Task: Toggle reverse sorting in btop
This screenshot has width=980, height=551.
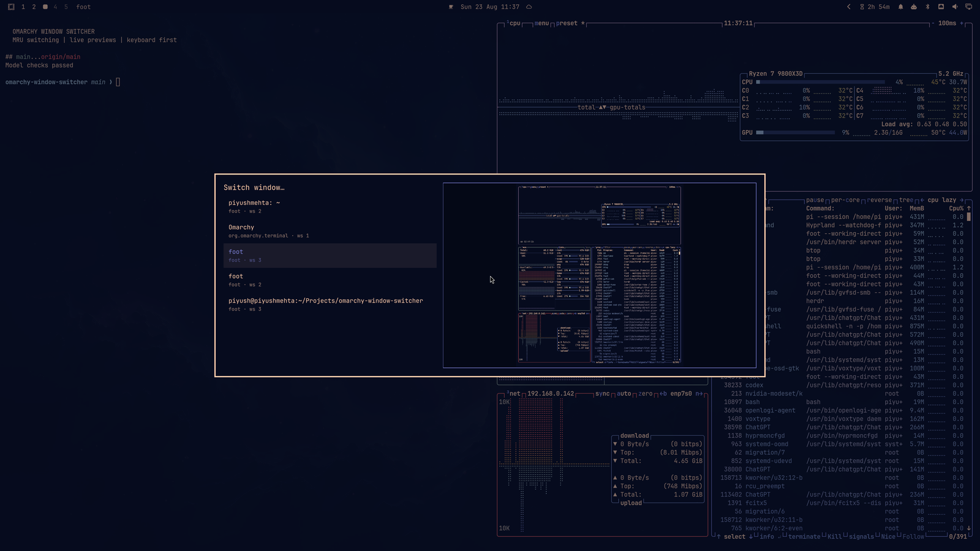Action: (x=880, y=200)
